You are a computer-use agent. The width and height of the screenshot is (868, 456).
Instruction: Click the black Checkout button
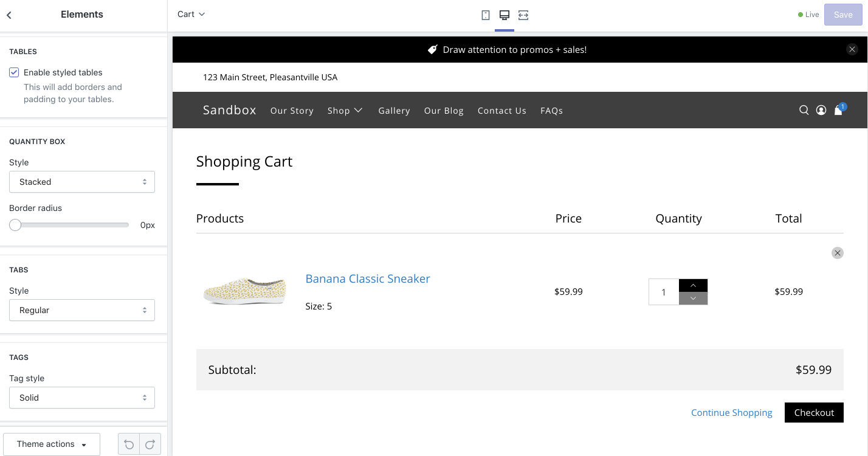coord(814,412)
